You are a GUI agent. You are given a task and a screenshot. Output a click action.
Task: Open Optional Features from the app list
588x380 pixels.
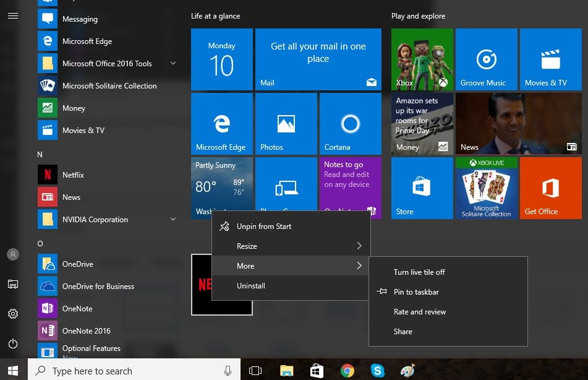pos(107,350)
